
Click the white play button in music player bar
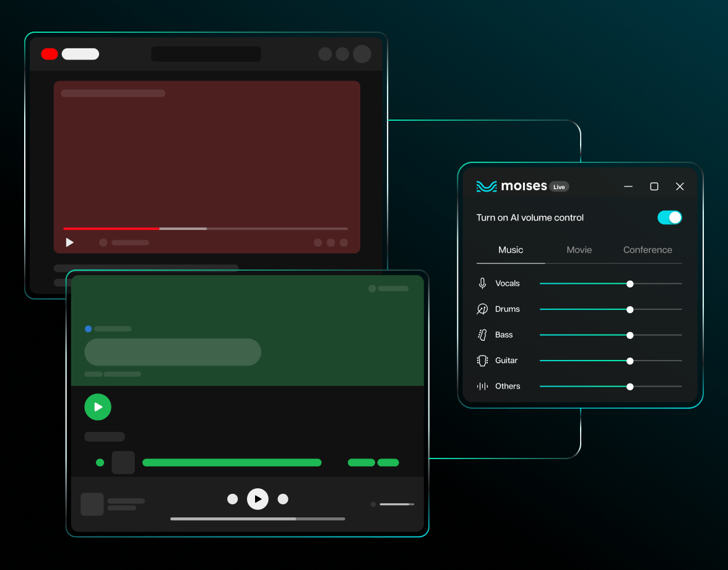(x=258, y=499)
